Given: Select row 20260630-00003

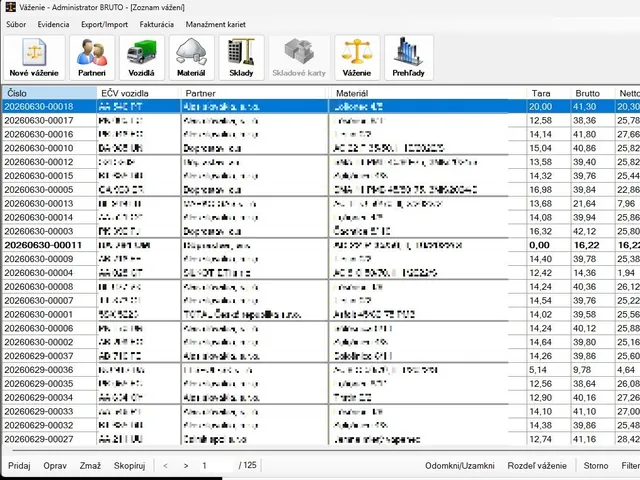Looking at the screenshot, I should coord(321,231).
